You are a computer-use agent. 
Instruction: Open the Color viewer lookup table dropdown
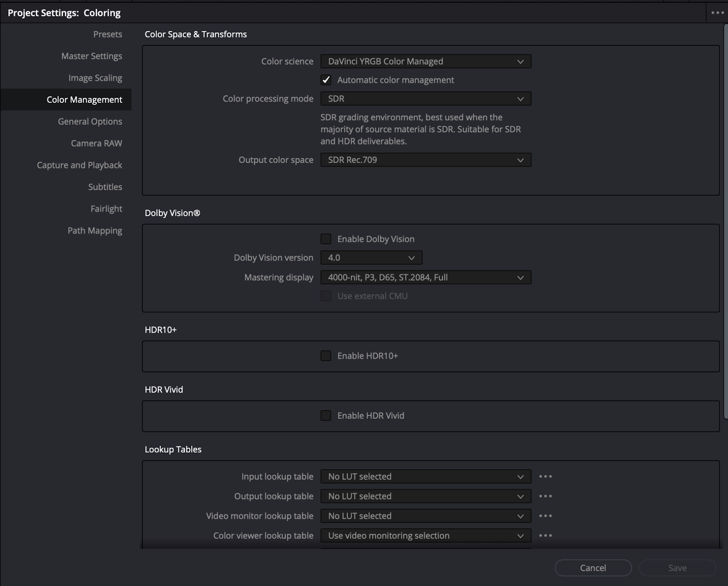(426, 536)
